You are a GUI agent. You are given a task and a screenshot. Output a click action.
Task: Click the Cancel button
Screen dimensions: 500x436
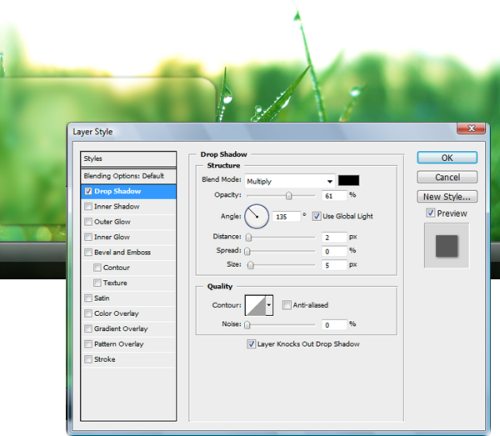(447, 177)
